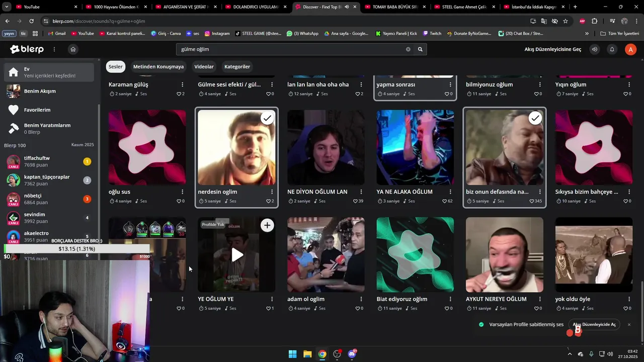The width and height of the screenshot is (644, 362).
Task: Open options for Biat ediyoruz oğlim
Action: (450, 299)
